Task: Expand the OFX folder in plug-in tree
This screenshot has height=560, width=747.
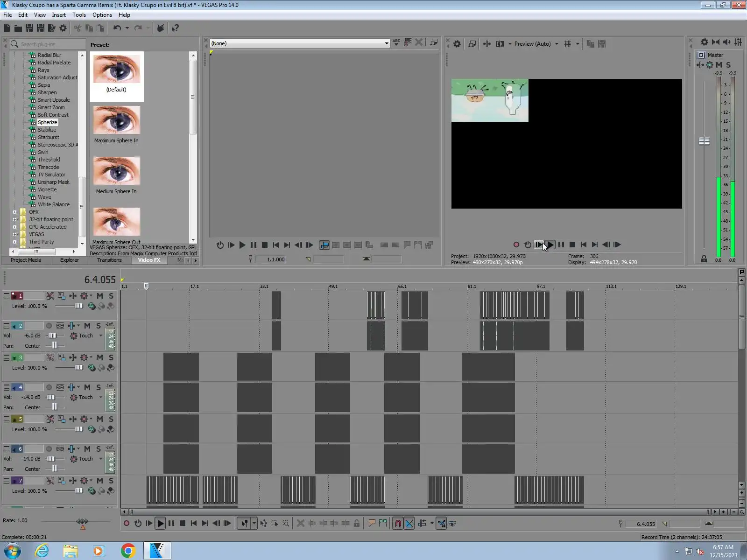Action: click(x=14, y=212)
